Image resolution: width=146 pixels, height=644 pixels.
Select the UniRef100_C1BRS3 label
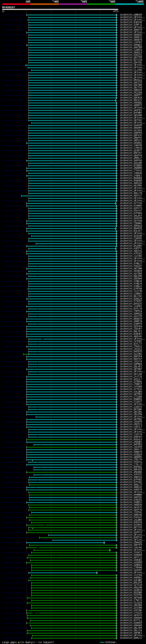(x=131, y=50)
